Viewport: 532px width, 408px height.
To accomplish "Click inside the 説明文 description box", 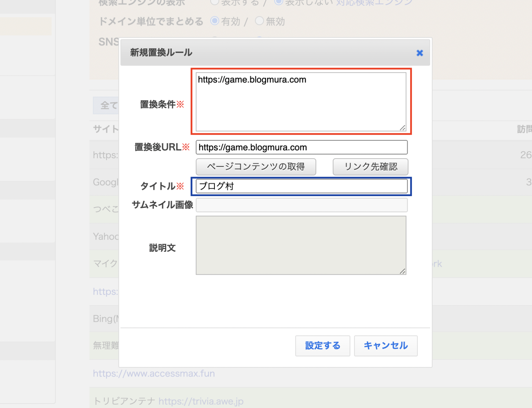I will coord(301,245).
